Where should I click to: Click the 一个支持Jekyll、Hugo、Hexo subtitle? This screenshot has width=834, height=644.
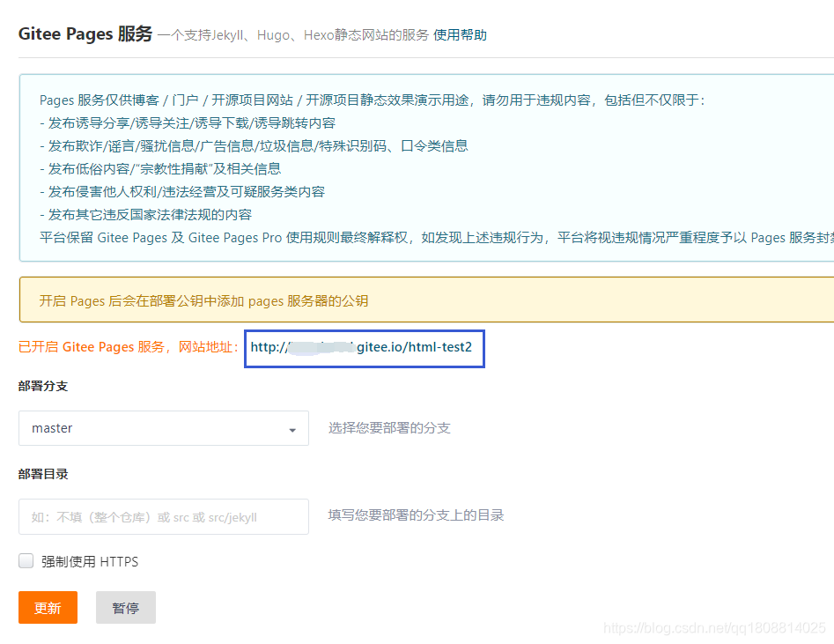[293, 35]
